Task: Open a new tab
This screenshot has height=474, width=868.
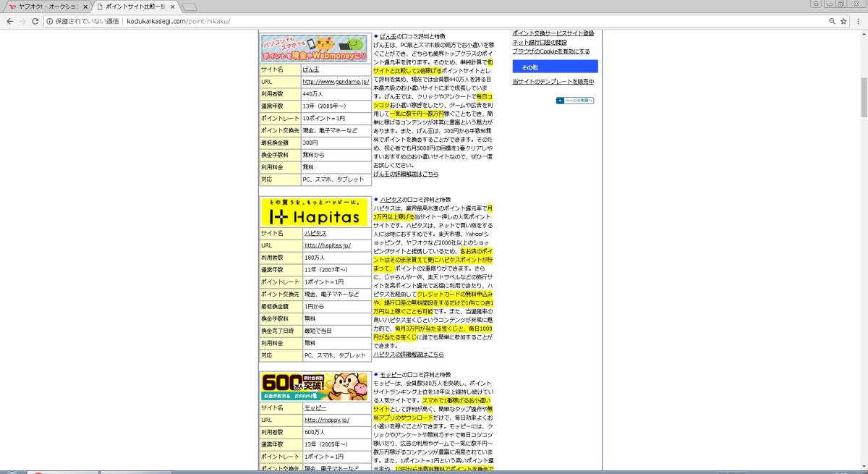Action: pyautogui.click(x=189, y=7)
